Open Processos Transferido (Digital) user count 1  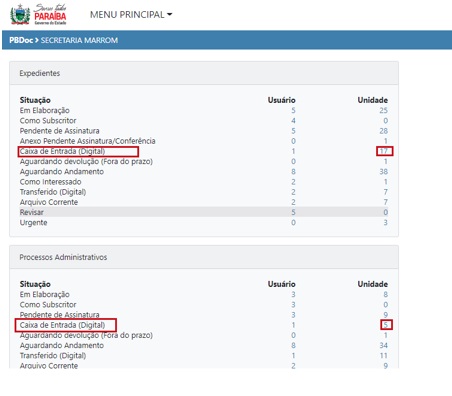tap(293, 356)
